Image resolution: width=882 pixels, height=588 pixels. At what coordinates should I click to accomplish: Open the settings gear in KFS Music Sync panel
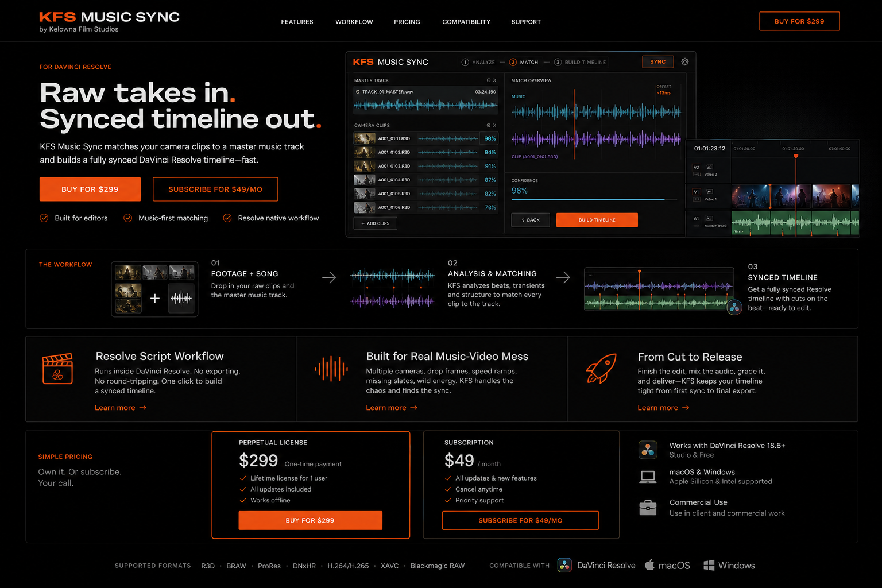684,62
